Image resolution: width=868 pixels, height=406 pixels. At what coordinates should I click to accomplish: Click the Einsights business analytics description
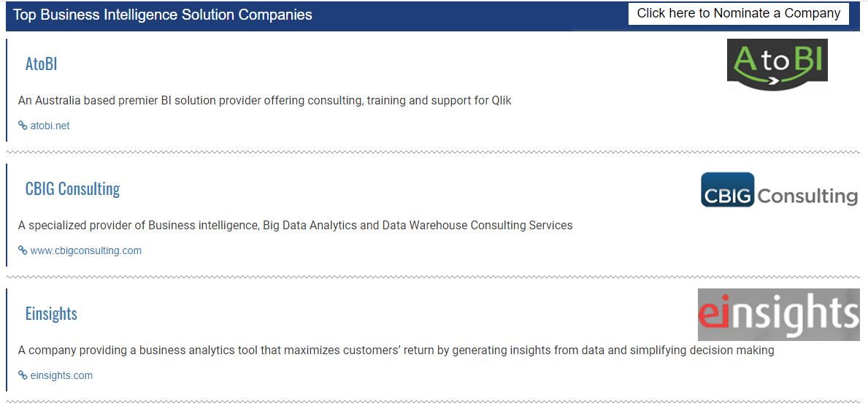pos(396,351)
